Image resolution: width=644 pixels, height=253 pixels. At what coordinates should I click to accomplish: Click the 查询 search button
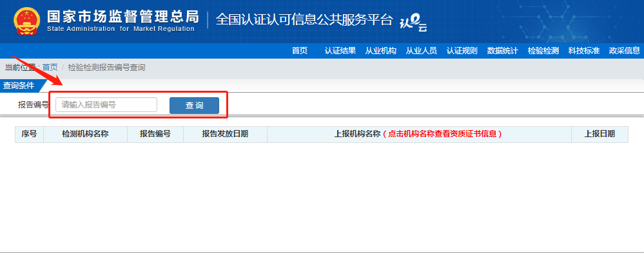pos(194,106)
